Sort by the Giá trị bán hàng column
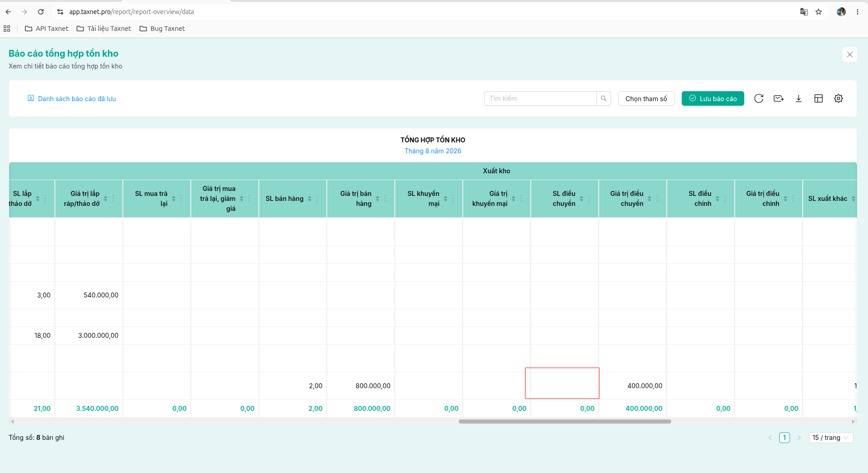 point(378,199)
